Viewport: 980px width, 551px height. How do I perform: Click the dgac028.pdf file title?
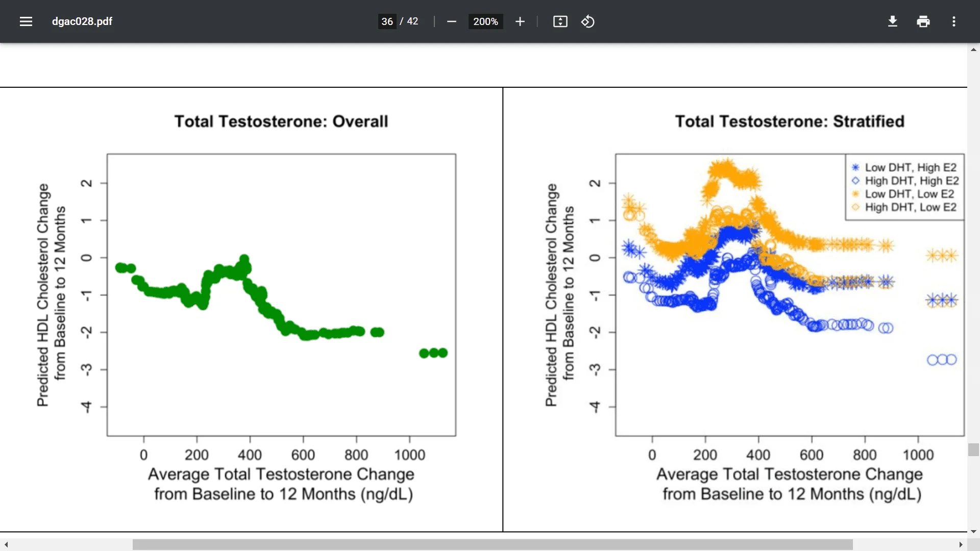click(x=82, y=21)
